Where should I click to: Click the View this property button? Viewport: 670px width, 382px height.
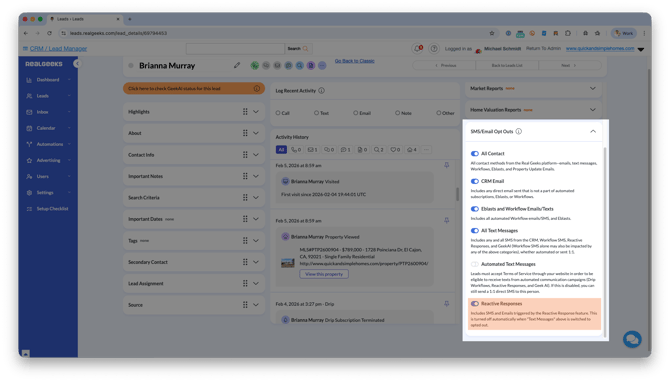click(x=324, y=274)
